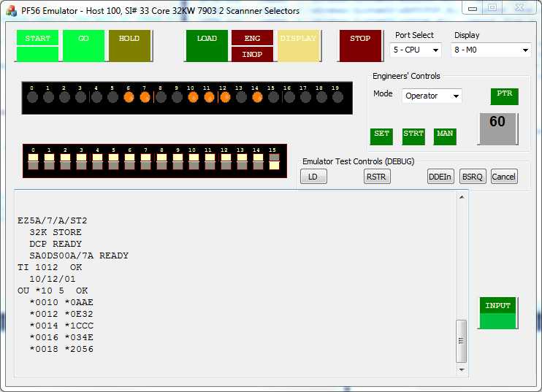The height and width of the screenshot is (392, 542).
Task: Toggle switch 7 on the switch panel
Action: [x=145, y=161]
